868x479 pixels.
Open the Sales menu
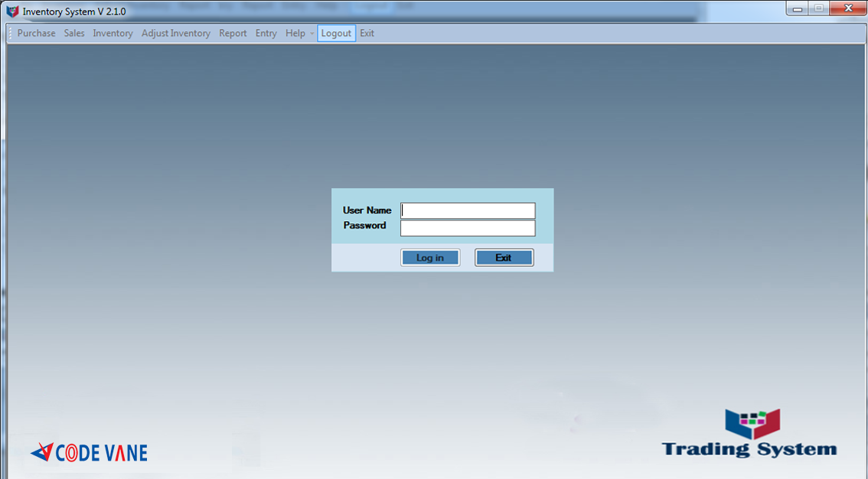click(74, 34)
